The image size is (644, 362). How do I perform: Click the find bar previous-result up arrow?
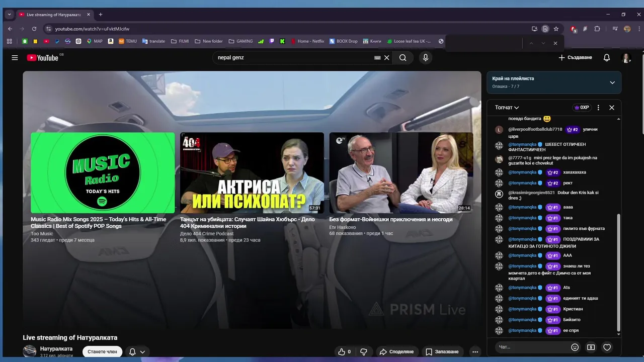pyautogui.click(x=531, y=43)
